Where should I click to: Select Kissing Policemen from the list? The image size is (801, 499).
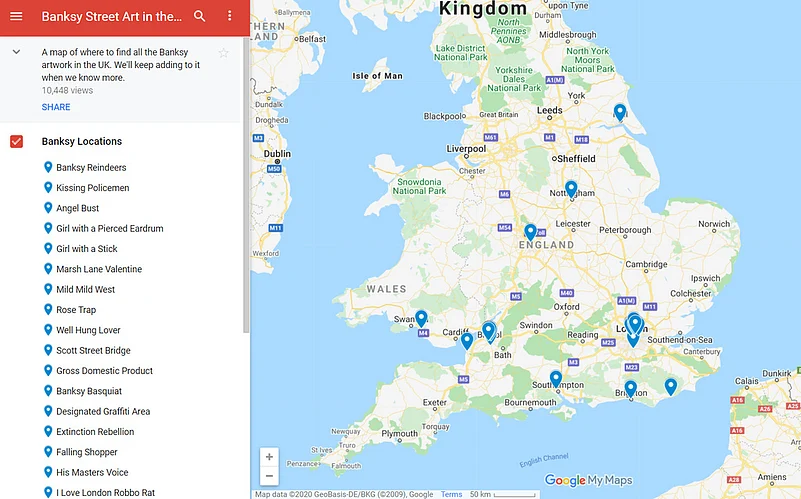92,188
